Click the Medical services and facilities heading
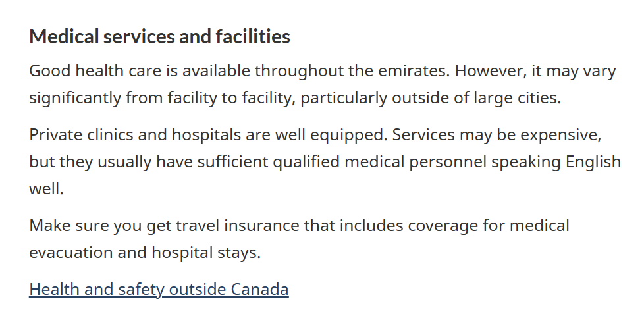644x316 pixels. point(159,37)
